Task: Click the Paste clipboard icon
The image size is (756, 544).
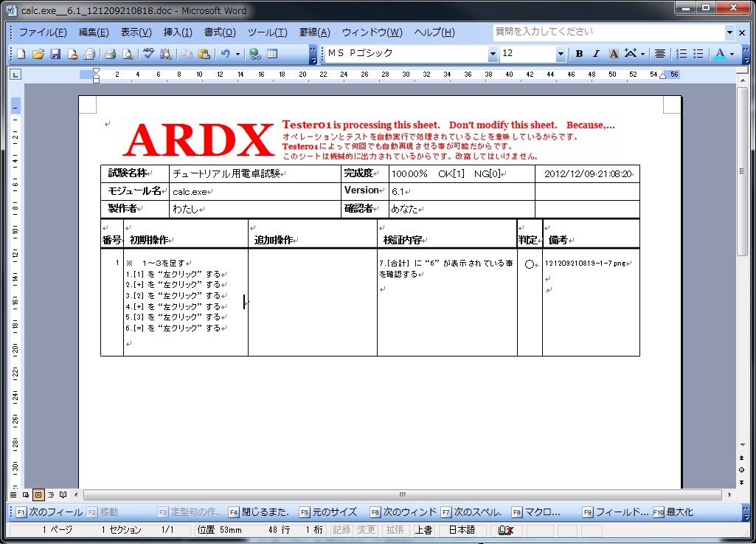Action: (x=204, y=54)
